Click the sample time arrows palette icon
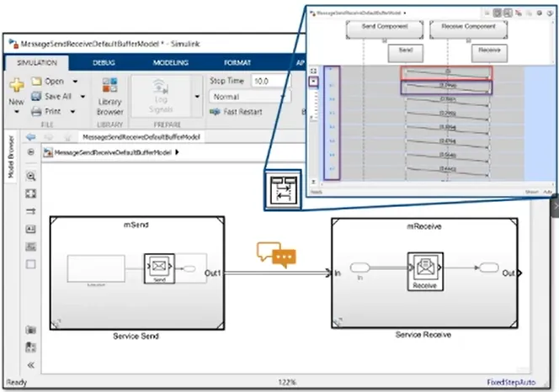The width and height of the screenshot is (559, 392). pyautogui.click(x=30, y=211)
